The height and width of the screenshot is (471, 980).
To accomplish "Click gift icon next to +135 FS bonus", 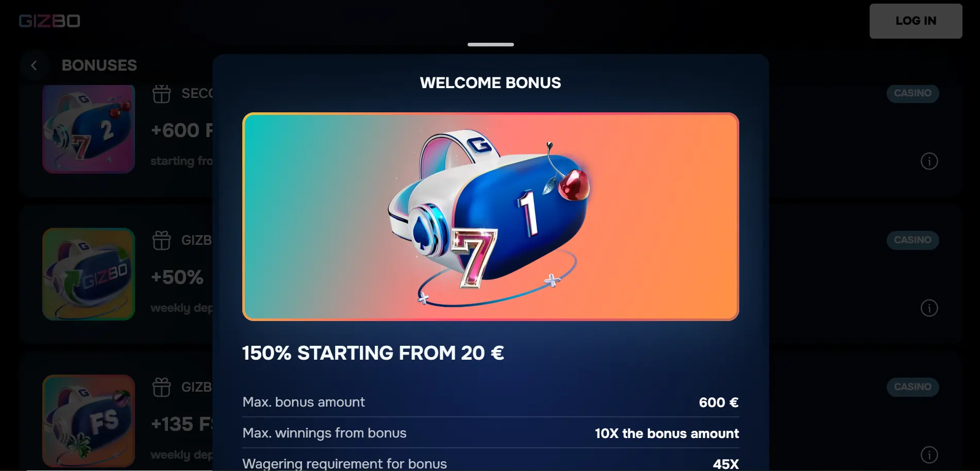I will point(161,387).
